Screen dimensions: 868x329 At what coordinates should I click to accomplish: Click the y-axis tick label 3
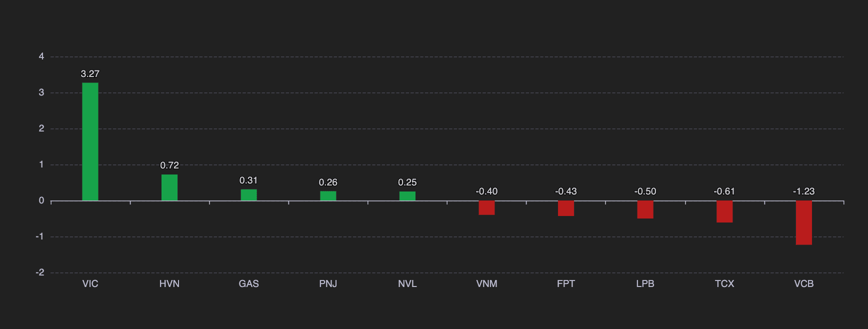tap(41, 92)
